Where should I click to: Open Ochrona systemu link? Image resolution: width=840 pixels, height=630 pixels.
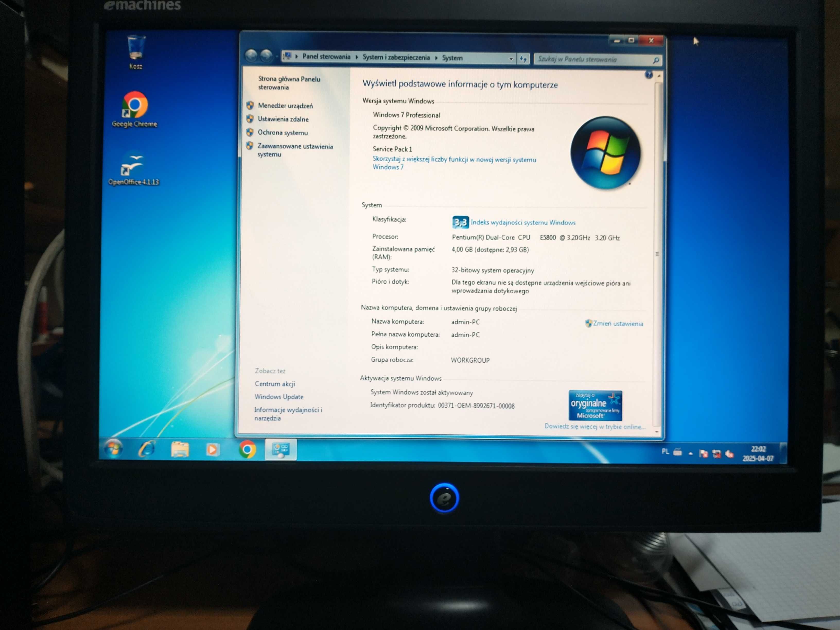(x=283, y=133)
